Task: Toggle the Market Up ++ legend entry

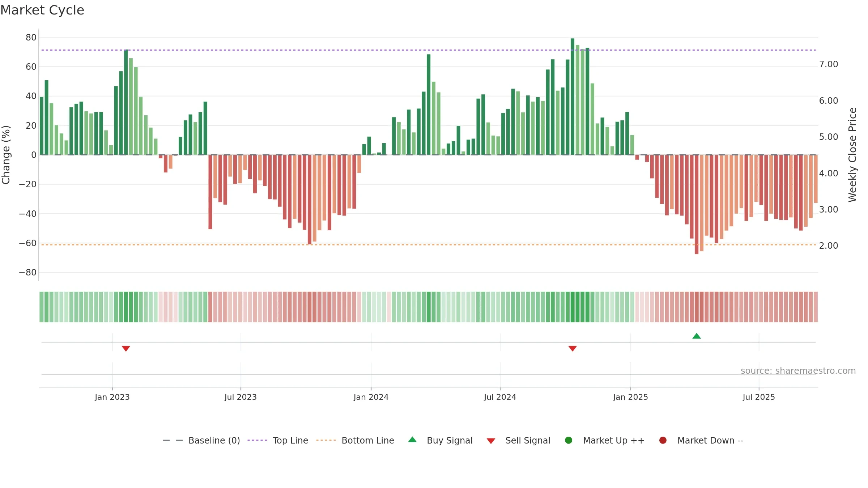Action: tap(604, 440)
